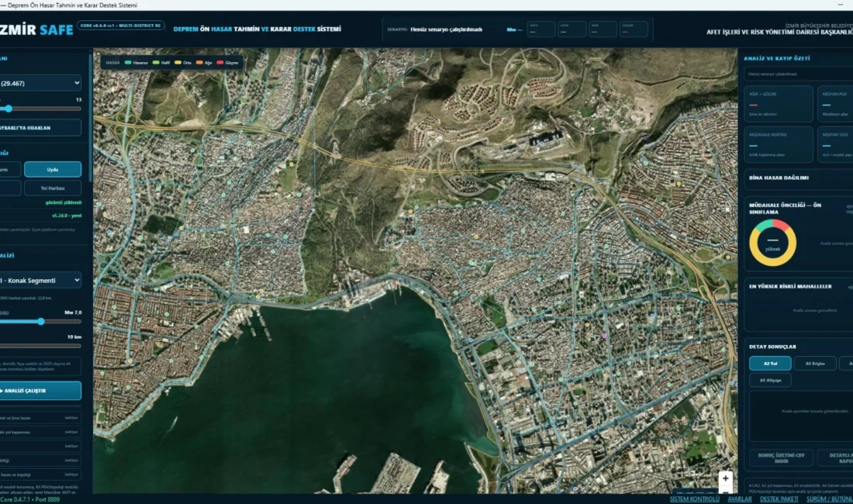
Task: Open the Konak Segmenti fault dropdown
Action: (40, 280)
